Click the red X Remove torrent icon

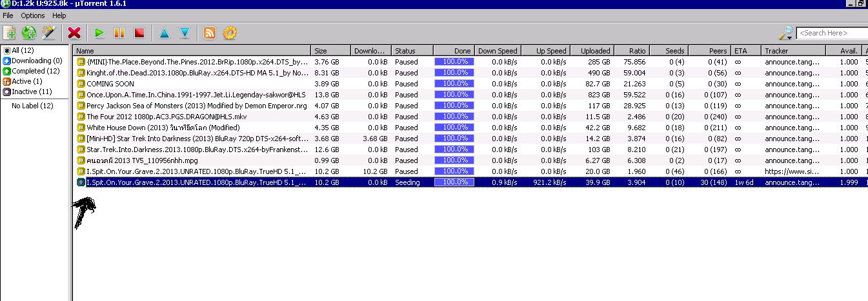(74, 32)
